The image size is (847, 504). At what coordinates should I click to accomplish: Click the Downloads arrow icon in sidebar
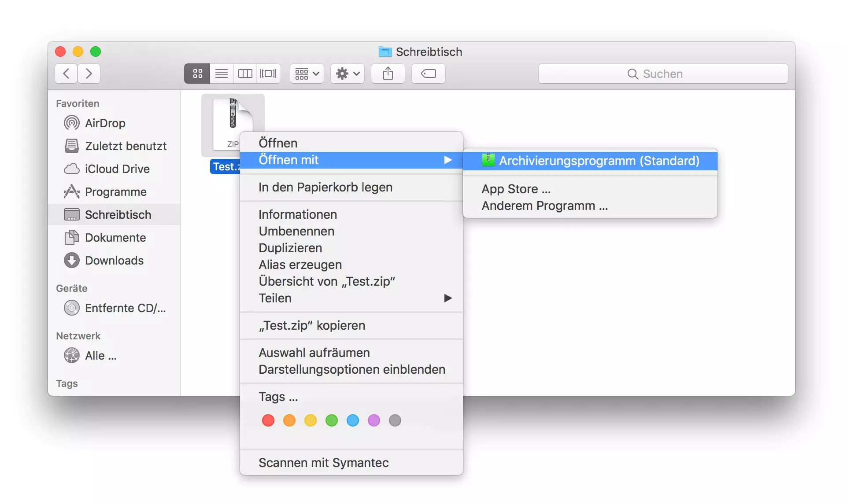point(72,260)
